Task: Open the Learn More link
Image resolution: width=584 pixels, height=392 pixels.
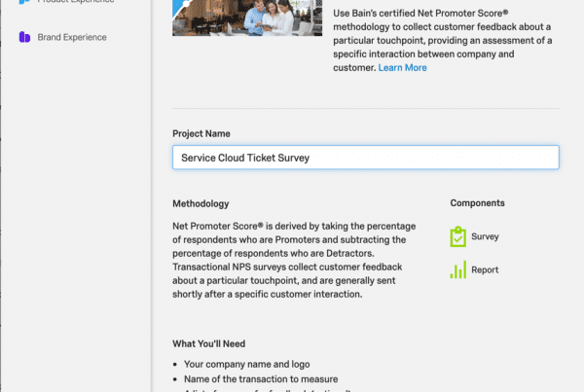Action: coord(402,68)
